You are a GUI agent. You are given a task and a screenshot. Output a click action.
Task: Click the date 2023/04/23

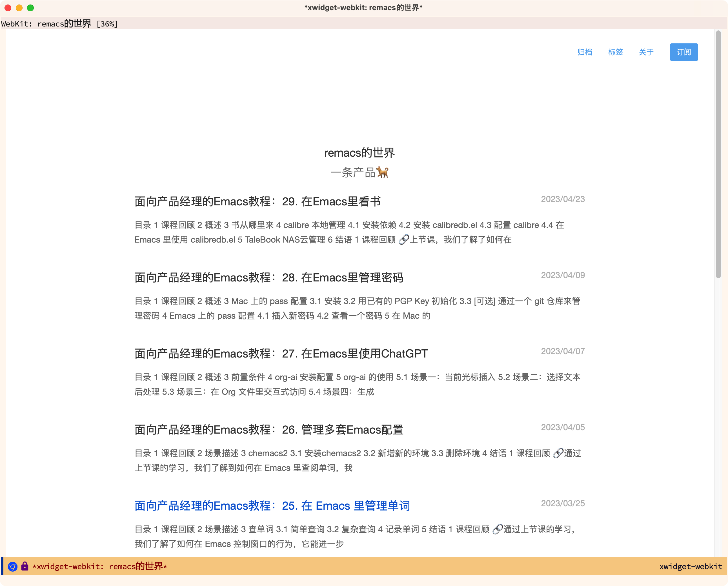(563, 199)
